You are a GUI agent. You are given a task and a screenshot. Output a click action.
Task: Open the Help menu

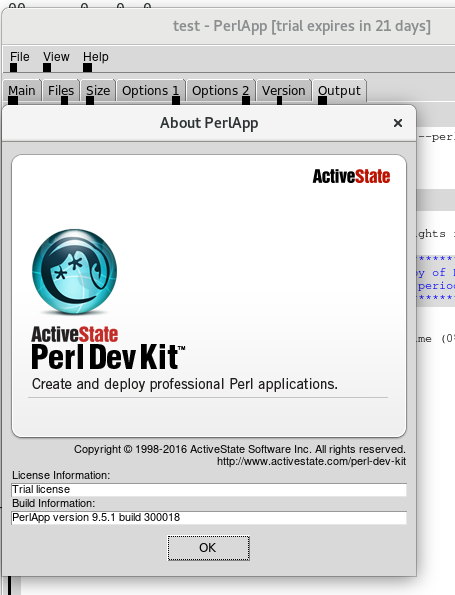pos(96,57)
